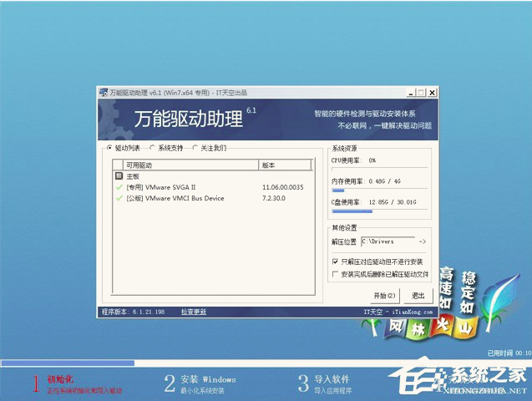Click 程序版本: 6.1.21.198 status text
Screen dimensions: 532x401
tap(133, 312)
